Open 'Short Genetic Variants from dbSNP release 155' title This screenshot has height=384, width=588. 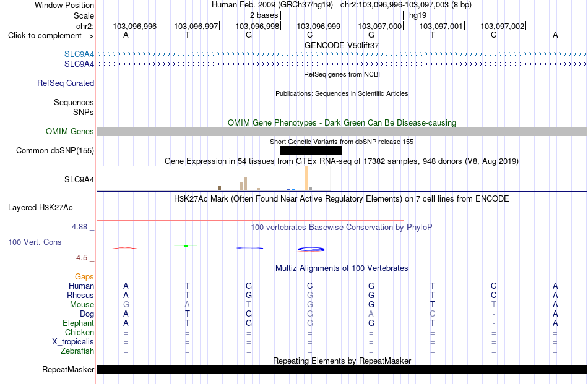342,142
